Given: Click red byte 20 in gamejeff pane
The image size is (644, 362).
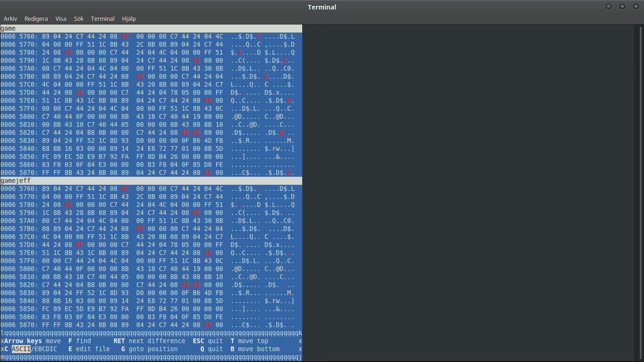Looking at the screenshot, I should pos(185,285).
